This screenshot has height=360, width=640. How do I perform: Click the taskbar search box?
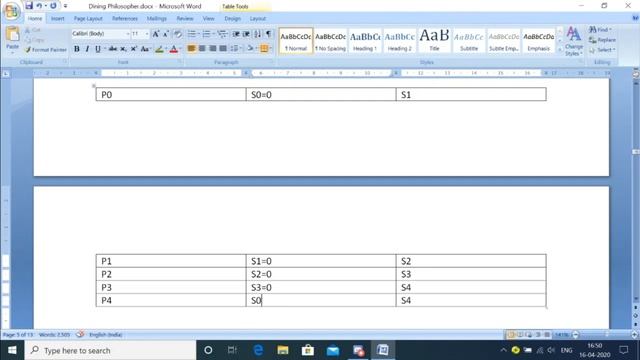pos(110,350)
